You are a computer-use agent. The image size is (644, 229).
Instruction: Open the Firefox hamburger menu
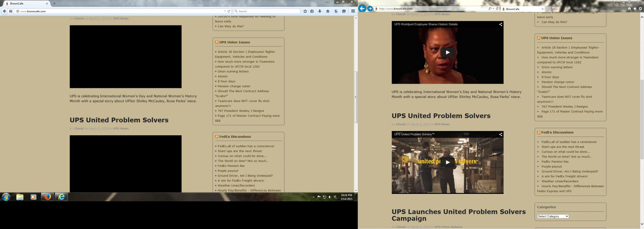click(x=353, y=11)
